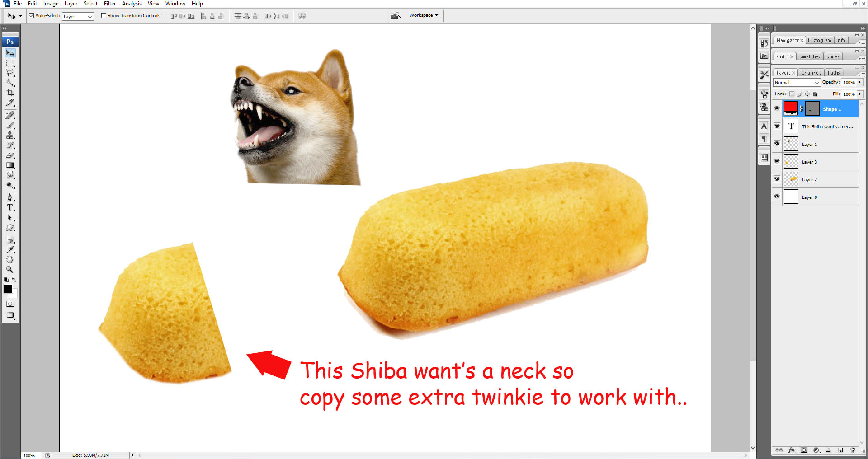Switch to the Channels tab
Screen dimensions: 868x459
(x=811, y=73)
